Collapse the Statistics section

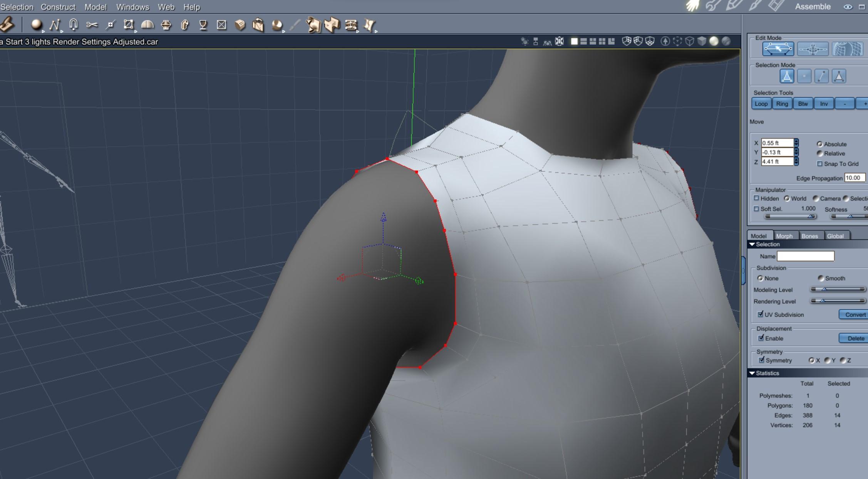(x=752, y=373)
